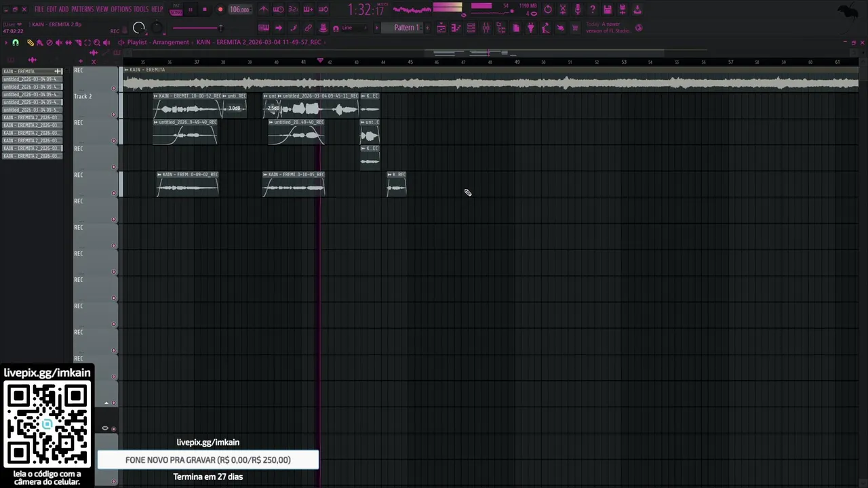Open the EDIT menu
Image resolution: width=868 pixels, height=488 pixels.
coord(52,9)
